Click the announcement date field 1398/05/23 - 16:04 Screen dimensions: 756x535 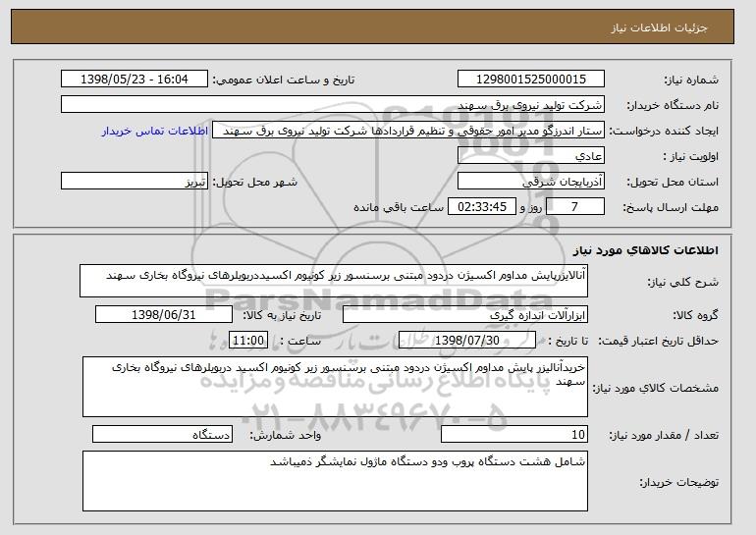point(135,80)
